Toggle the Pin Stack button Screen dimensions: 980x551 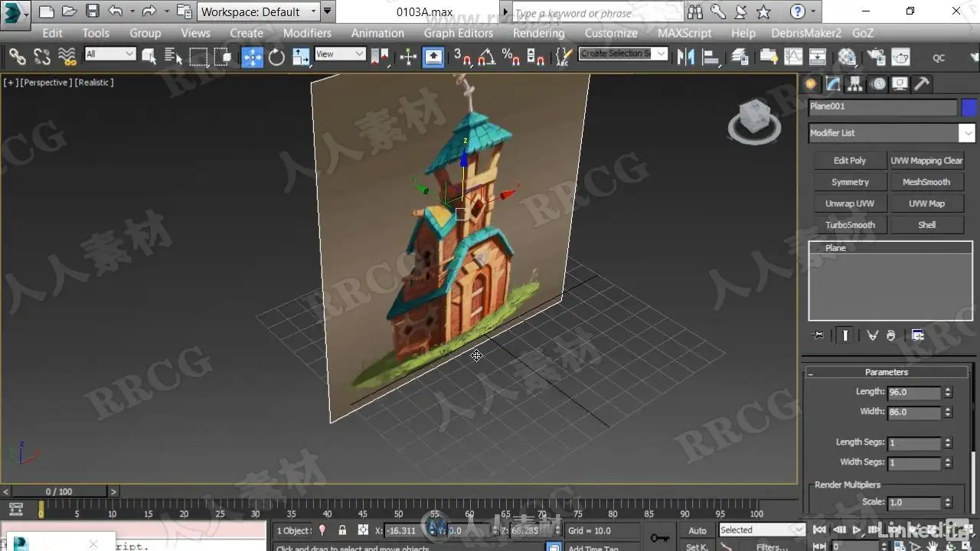818,335
